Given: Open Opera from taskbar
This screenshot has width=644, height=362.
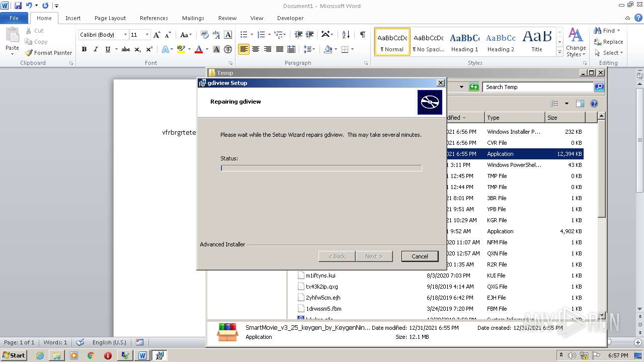Looking at the screenshot, I should tap(108, 355).
